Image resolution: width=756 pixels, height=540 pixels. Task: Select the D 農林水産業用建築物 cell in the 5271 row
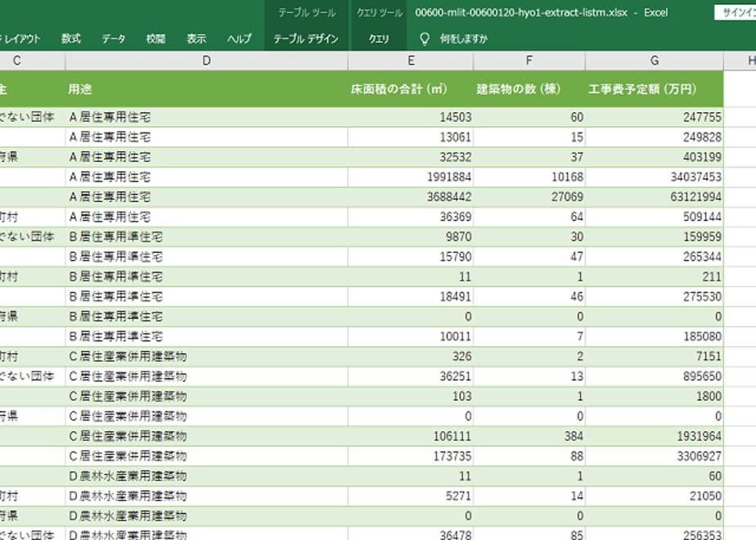(x=206, y=496)
